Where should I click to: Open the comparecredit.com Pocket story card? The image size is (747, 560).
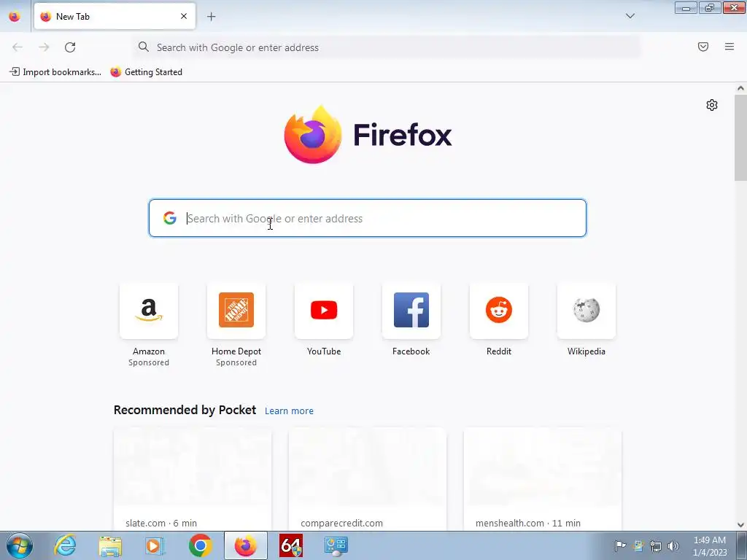[x=368, y=479]
